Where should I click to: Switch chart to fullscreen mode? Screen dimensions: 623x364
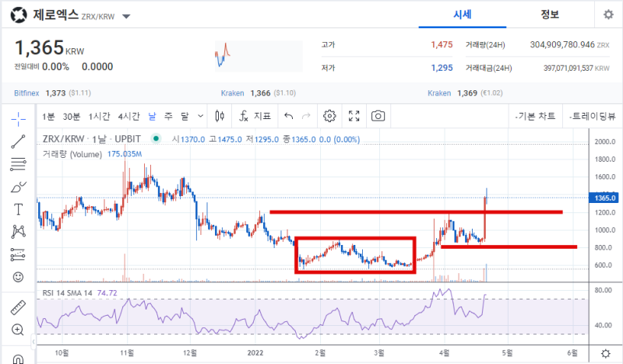(x=354, y=116)
